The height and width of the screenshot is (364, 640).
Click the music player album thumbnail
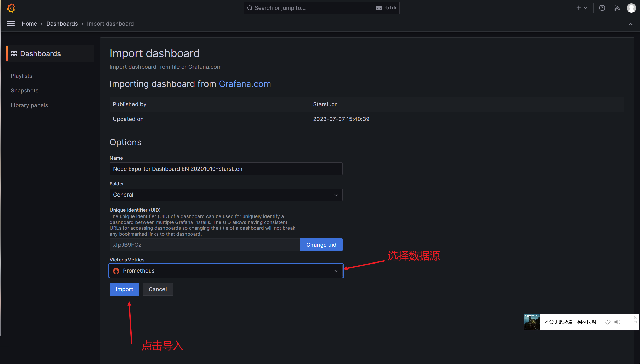pos(532,322)
